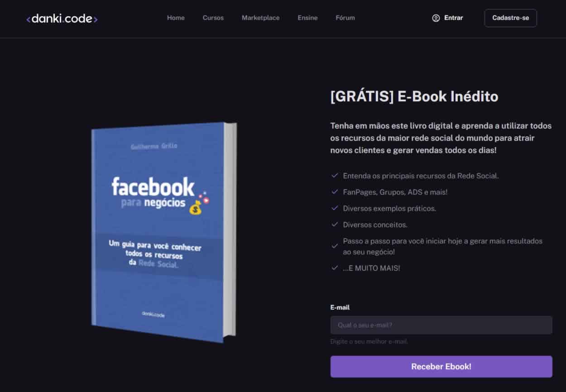Image resolution: width=566 pixels, height=392 pixels.
Task: Click the headline '[GRÁTIS] E-Book Inédito'
Action: pos(414,96)
